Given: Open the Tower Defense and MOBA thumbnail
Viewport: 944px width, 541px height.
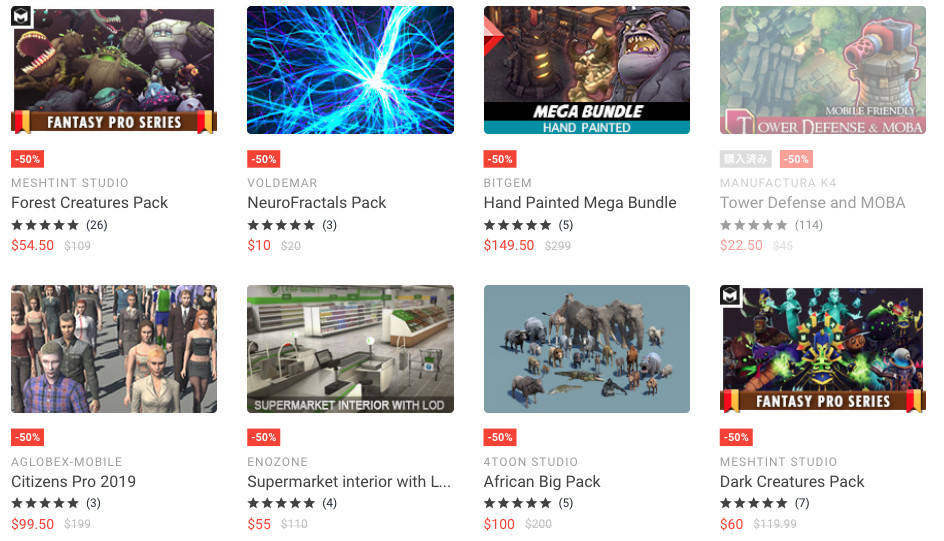Looking at the screenshot, I should click(822, 70).
